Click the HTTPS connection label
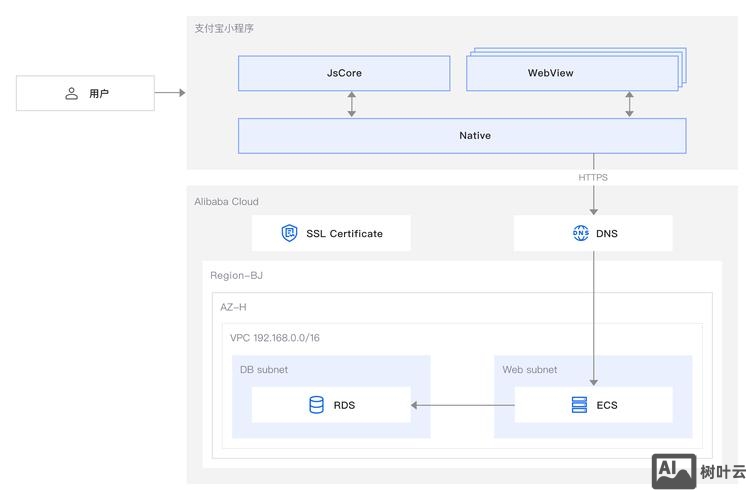754x500 pixels. (x=593, y=177)
